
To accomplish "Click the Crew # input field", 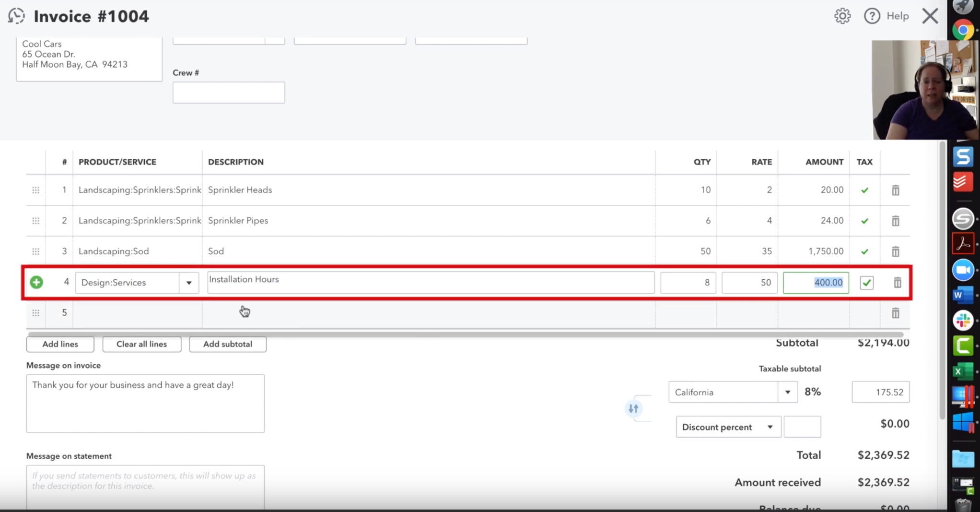I will (228, 92).
